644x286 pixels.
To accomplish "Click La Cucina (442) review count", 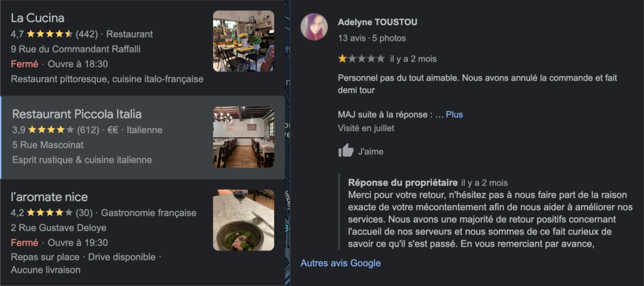I will pos(86,34).
